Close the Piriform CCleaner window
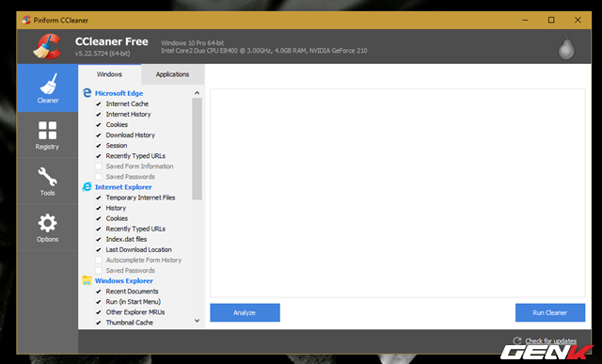602x364 pixels. (578, 20)
